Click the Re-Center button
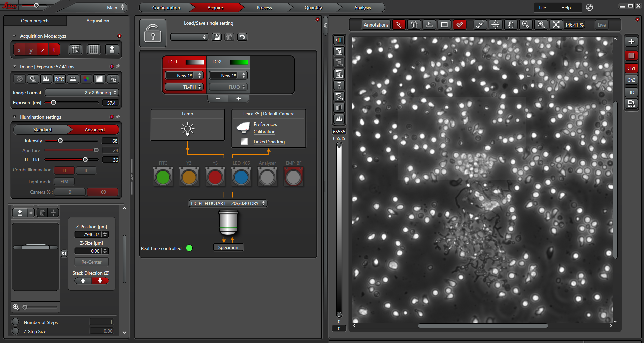The width and height of the screenshot is (644, 343). point(91,262)
